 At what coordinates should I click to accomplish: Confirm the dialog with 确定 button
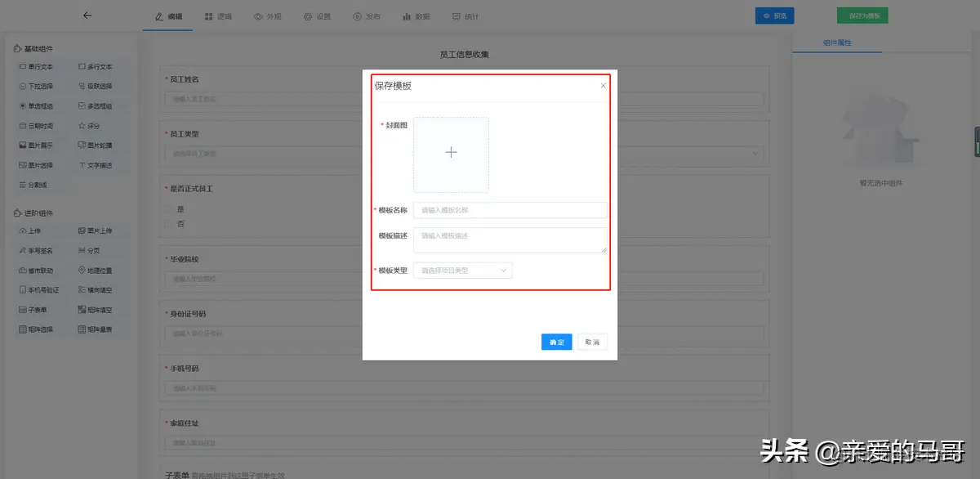556,342
